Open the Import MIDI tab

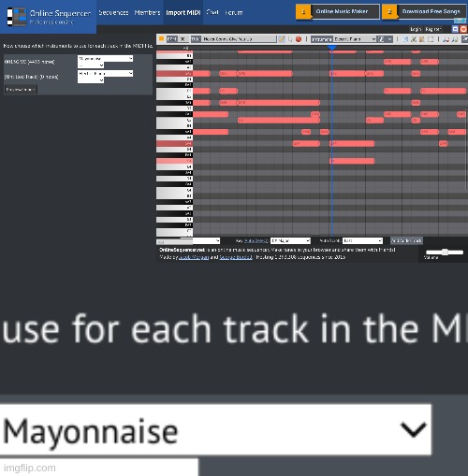pyautogui.click(x=183, y=13)
